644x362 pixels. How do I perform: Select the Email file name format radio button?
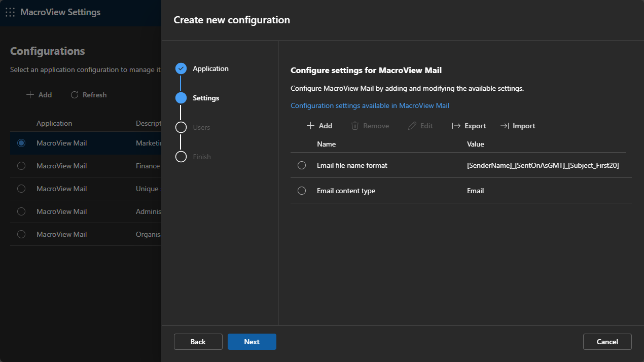click(302, 165)
